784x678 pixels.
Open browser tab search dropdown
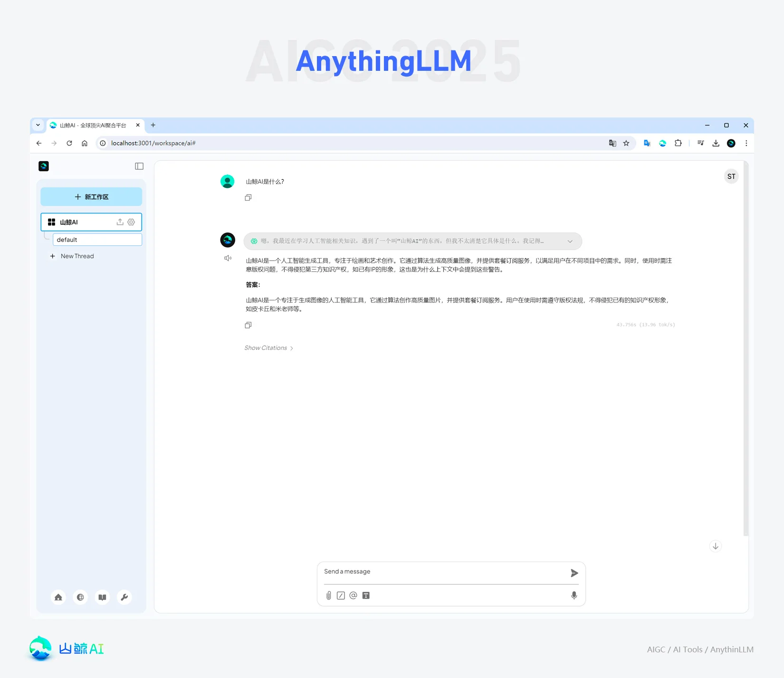[x=38, y=125]
